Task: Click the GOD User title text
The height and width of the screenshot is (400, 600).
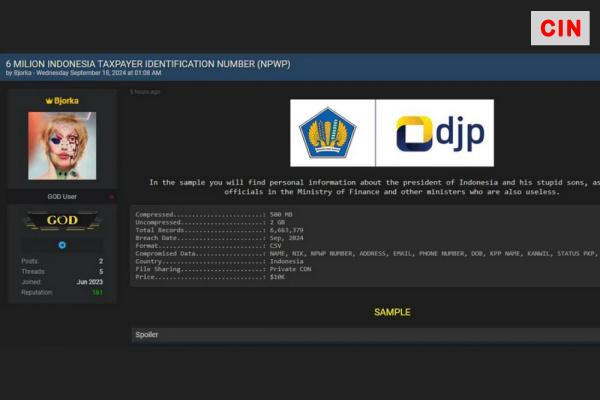Action: [62, 197]
